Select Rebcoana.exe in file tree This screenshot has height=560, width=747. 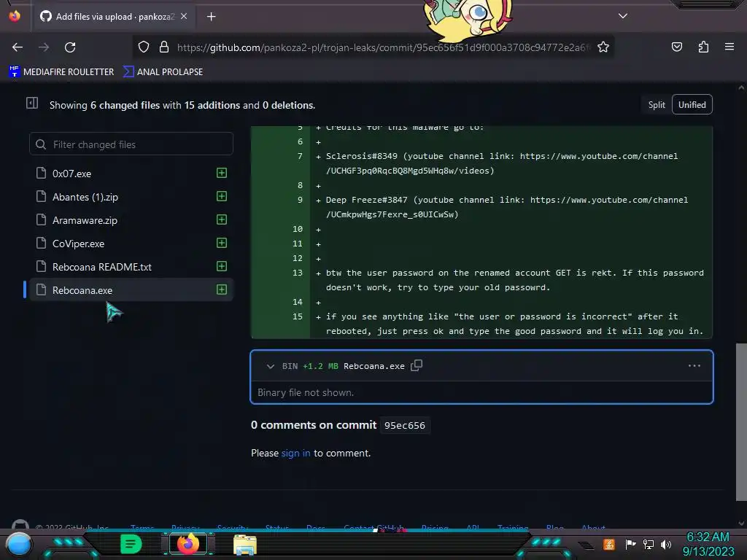131,290
